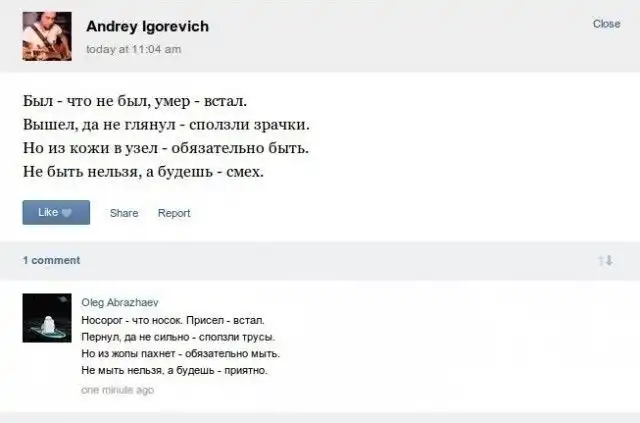640x423 pixels.
Task: Close the post popup
Action: (606, 24)
